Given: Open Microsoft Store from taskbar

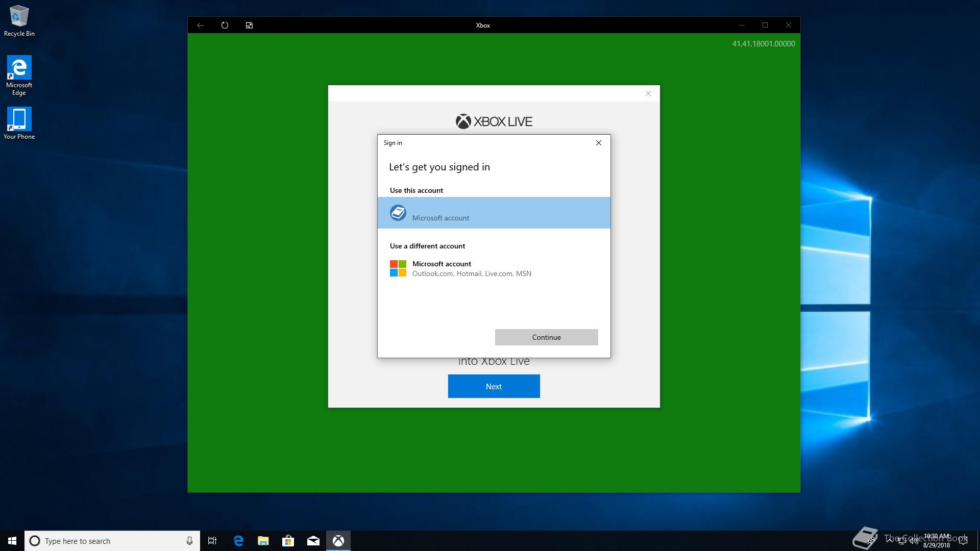Looking at the screenshot, I should tap(288, 541).
